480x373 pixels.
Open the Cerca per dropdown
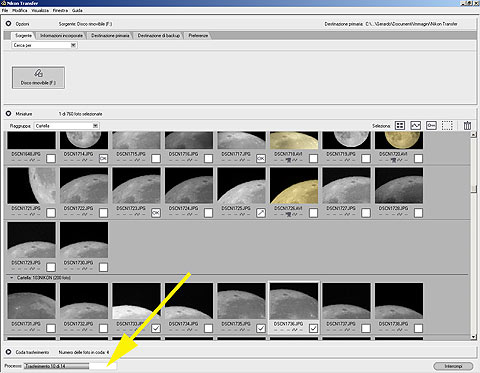pyautogui.click(x=45, y=45)
